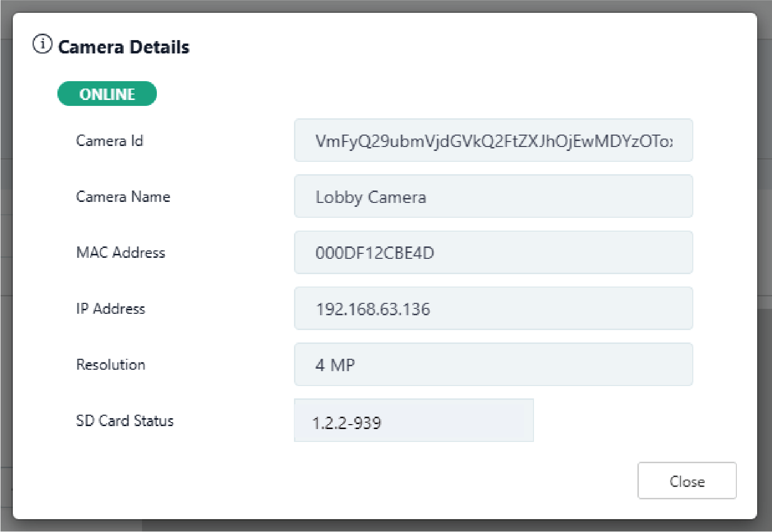Click the info icon beside Camera Details

pyautogui.click(x=42, y=45)
